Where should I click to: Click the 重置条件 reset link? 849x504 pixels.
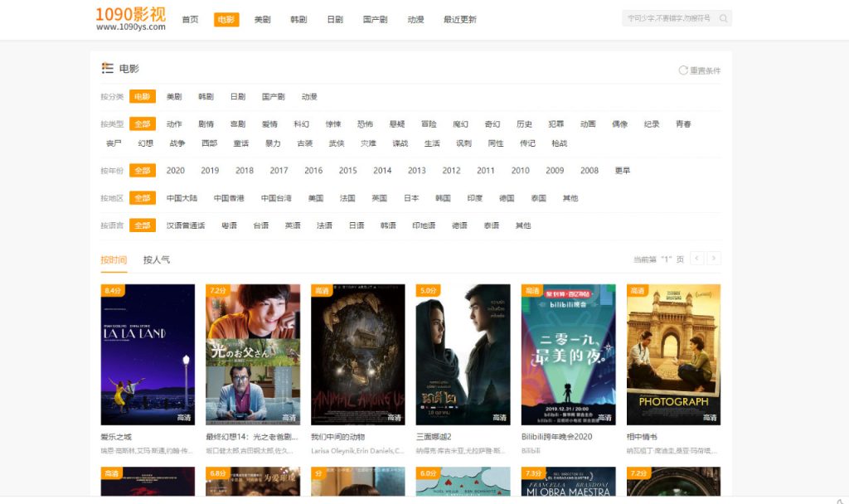705,70
